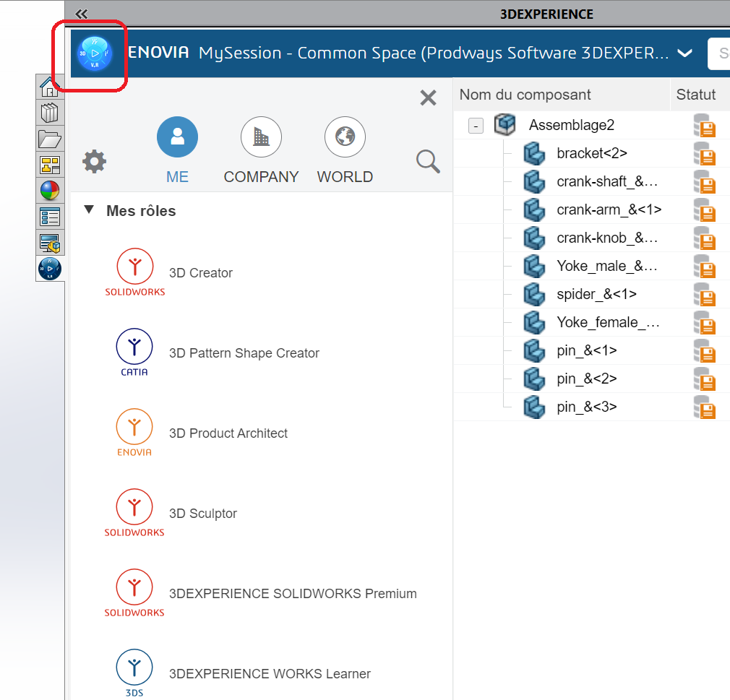Open the View Palette side tab
Viewport: 730px width, 700px height.
pyautogui.click(x=50, y=165)
